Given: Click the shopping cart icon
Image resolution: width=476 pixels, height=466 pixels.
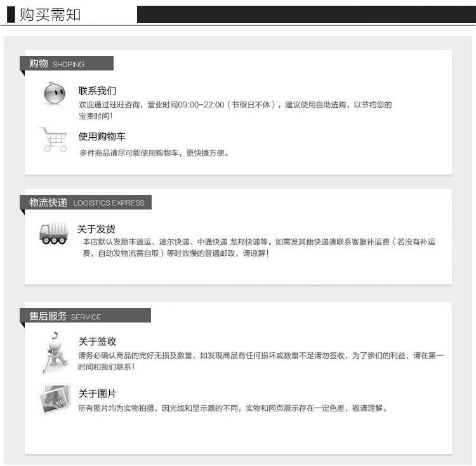Looking at the screenshot, I should (53, 139).
